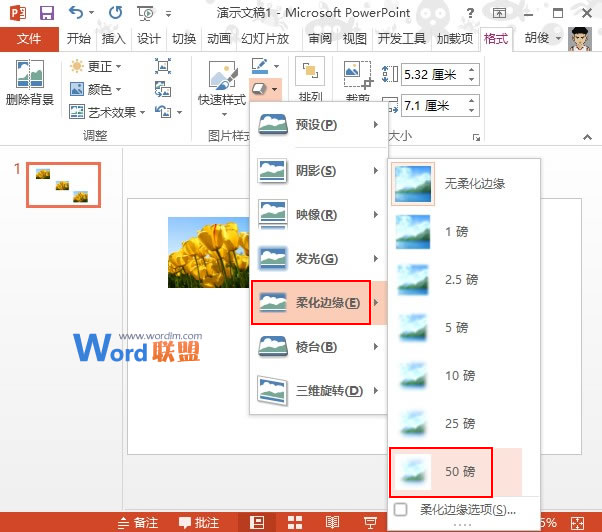602x532 pixels.
Task: Click the Fit slide to window icon
Action: click(577, 523)
